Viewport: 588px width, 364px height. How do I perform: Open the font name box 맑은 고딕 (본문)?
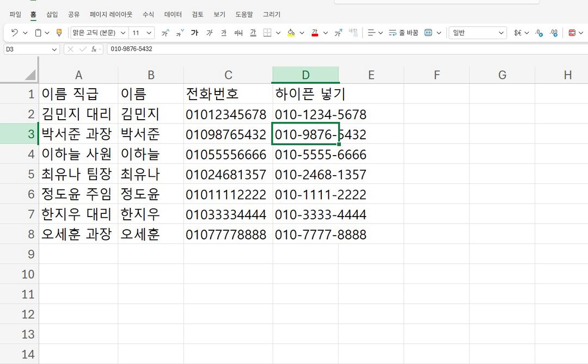tap(99, 33)
